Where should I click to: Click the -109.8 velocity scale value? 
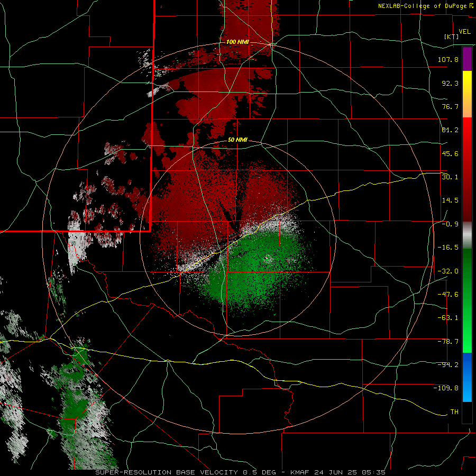446,388
